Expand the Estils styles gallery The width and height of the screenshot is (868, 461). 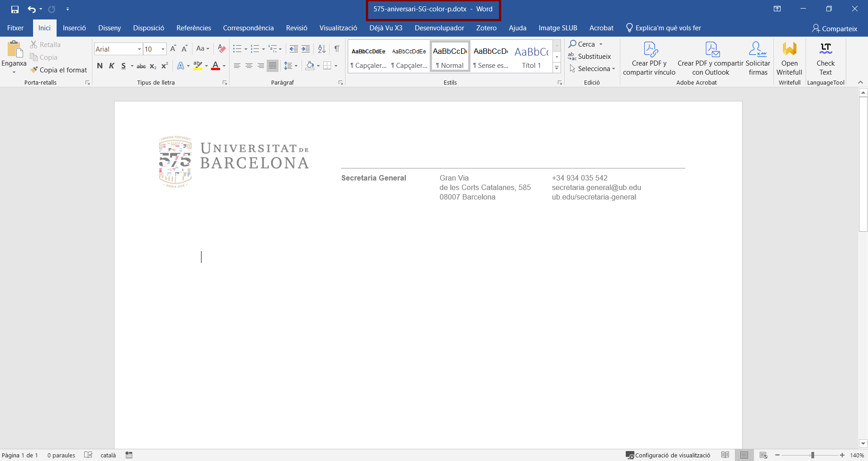click(557, 68)
